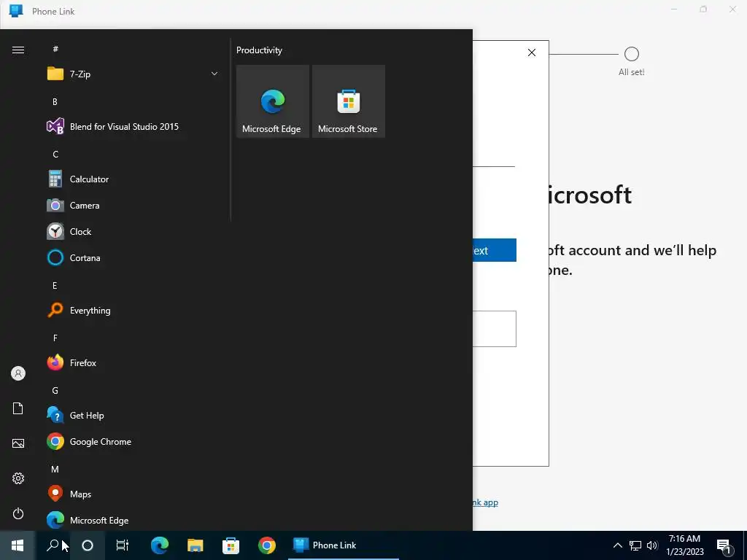Click the Microsoft Store tile under Productivity

click(348, 101)
